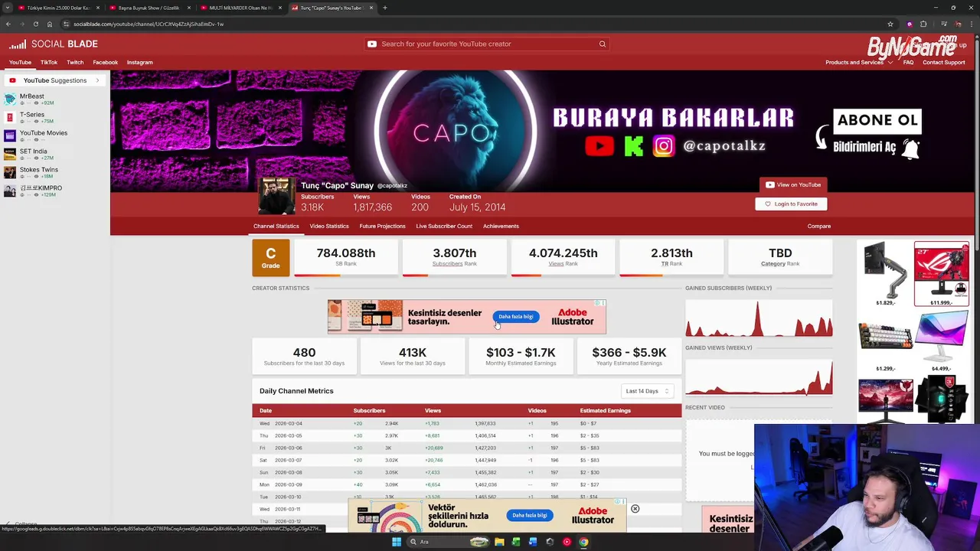Click the search magnifier in the creator search
Viewport: 980px width, 551px height.
[603, 44]
